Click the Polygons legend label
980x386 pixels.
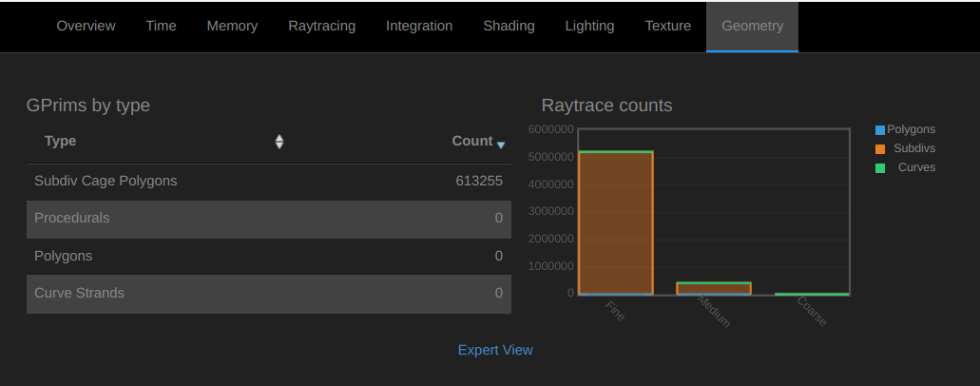point(912,129)
